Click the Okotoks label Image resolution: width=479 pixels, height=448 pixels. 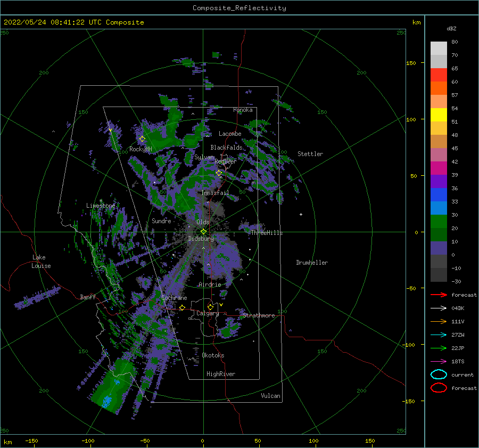(213, 355)
